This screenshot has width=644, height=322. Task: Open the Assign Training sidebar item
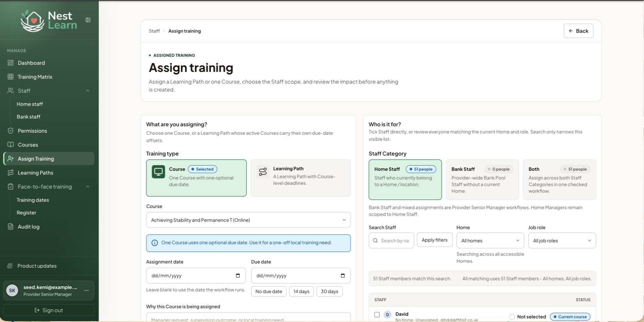pyautogui.click(x=49, y=159)
